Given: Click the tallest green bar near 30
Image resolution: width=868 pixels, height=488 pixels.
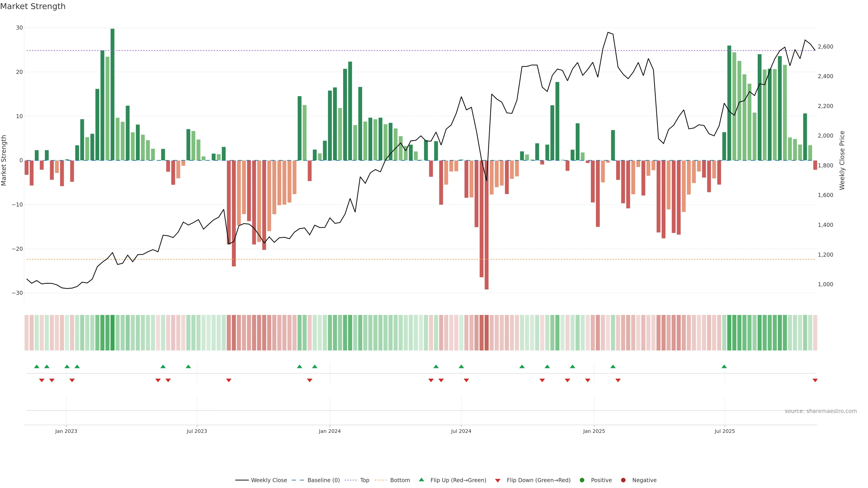Looking at the screenshot, I should (113, 94).
